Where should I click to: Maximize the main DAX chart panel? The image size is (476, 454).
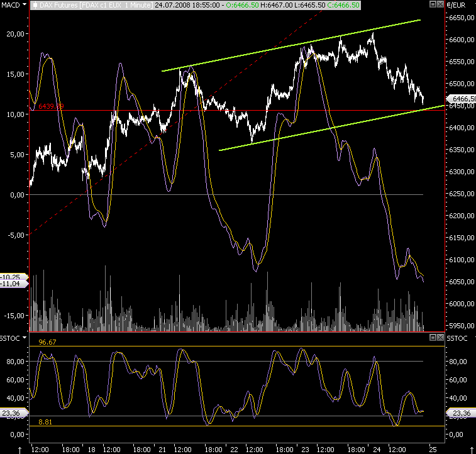[433, 4]
